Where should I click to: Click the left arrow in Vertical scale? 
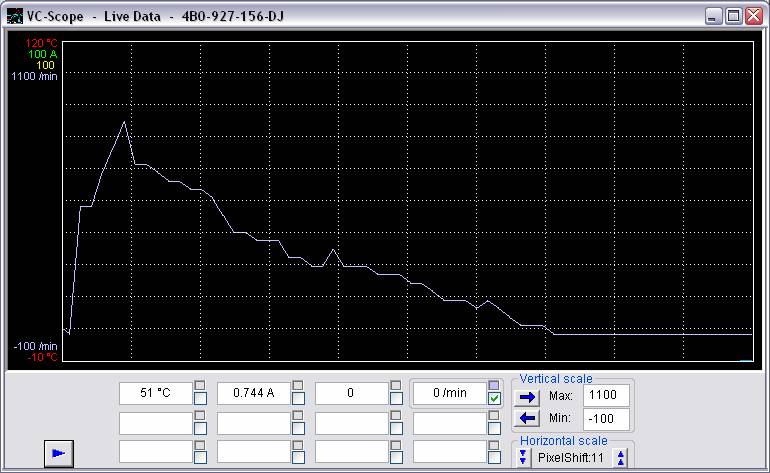528,418
